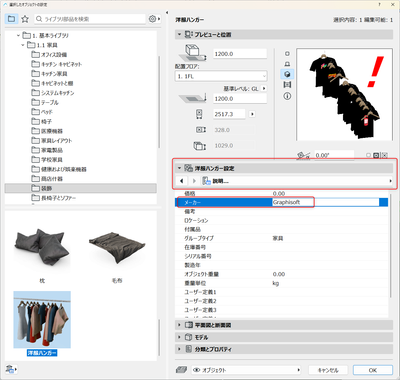The height and width of the screenshot is (380, 400).
Task: Select the グループタイプ parameter row
Action: (x=282, y=238)
